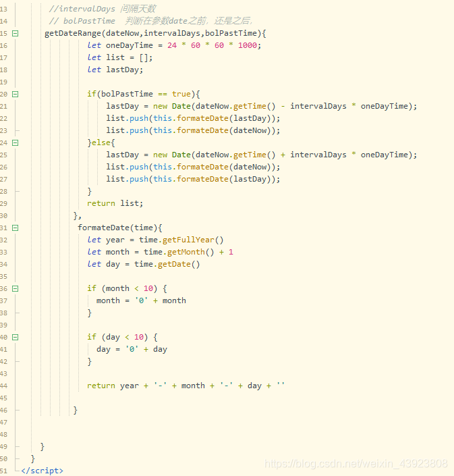Click the return year statement on line 44
Viewport: 454px width, 476px height.
coord(186,386)
